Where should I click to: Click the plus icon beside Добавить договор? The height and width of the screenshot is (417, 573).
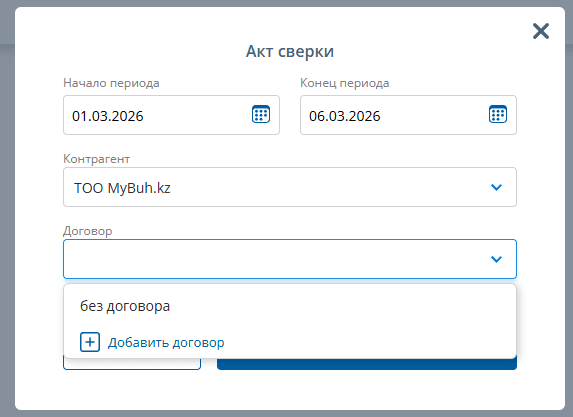[x=90, y=342]
